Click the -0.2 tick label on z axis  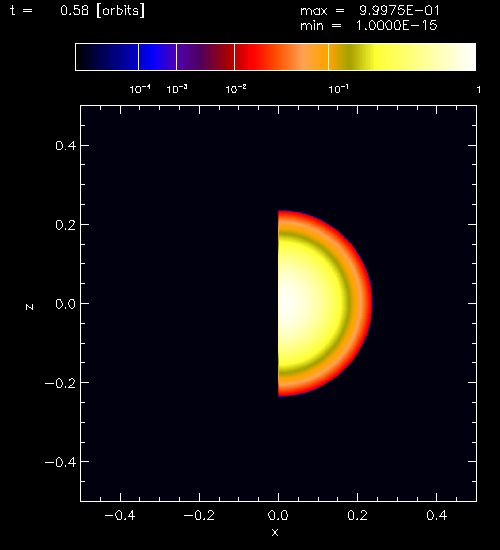(60, 383)
